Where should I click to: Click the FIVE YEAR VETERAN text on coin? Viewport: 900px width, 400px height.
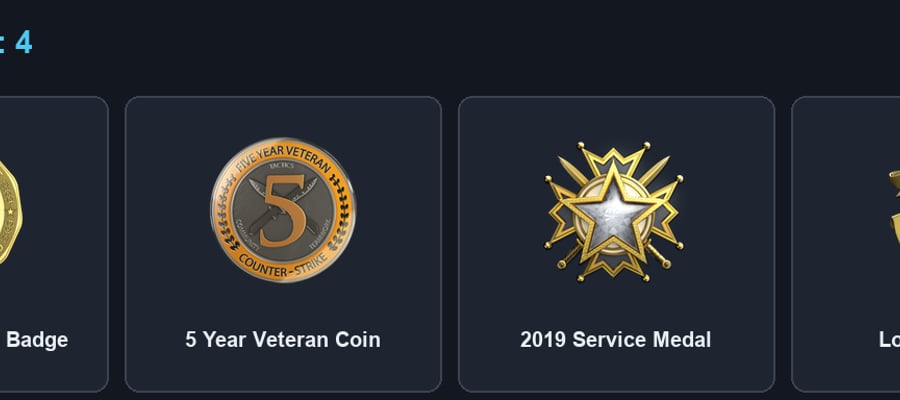283,159
